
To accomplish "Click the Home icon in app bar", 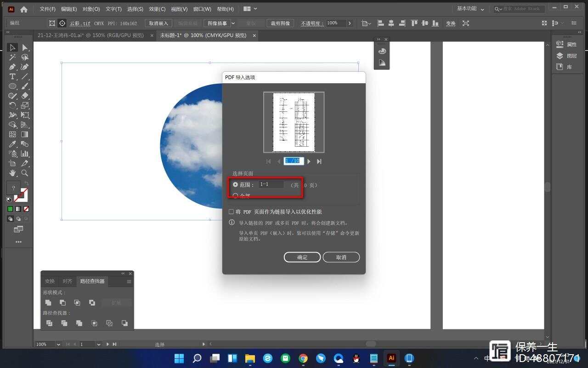I will point(24,9).
